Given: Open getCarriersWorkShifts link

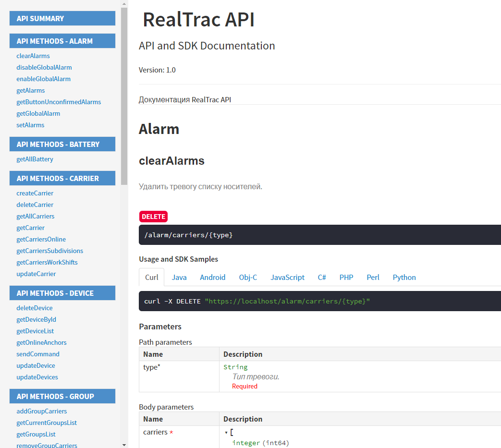Looking at the screenshot, I should click(x=47, y=262).
